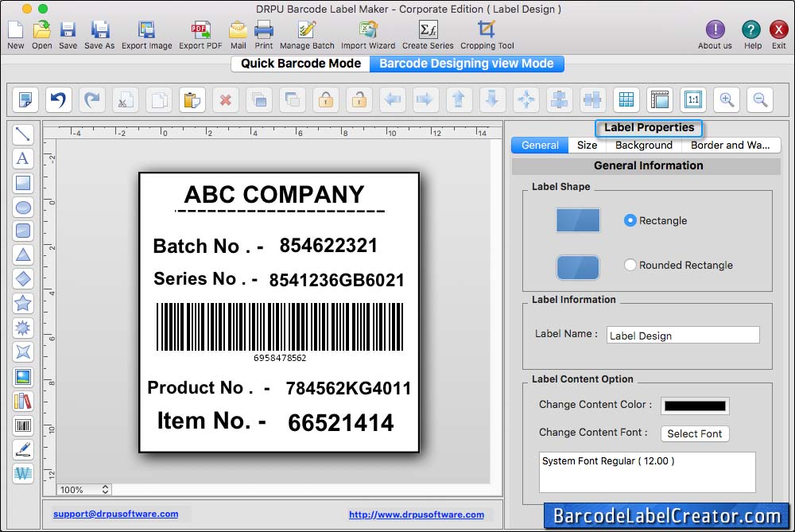The width and height of the screenshot is (795, 532).
Task: Select the Rectangle label shape radio button
Action: point(630,220)
